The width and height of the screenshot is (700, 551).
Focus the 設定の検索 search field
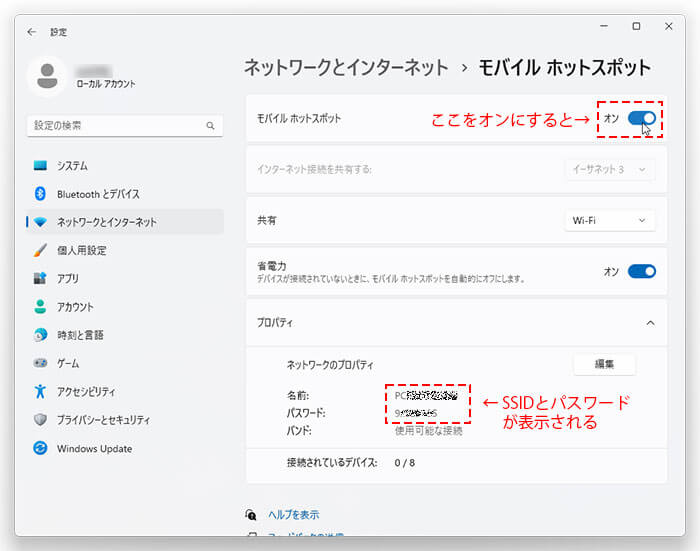pos(125,126)
